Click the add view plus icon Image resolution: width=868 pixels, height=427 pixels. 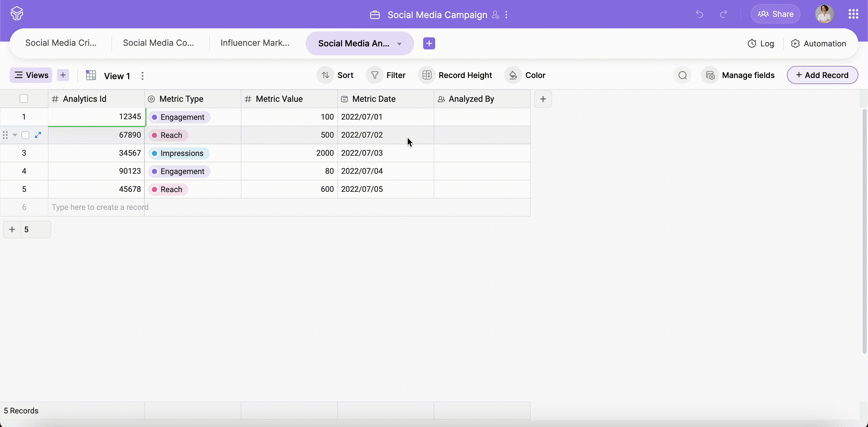tap(63, 75)
